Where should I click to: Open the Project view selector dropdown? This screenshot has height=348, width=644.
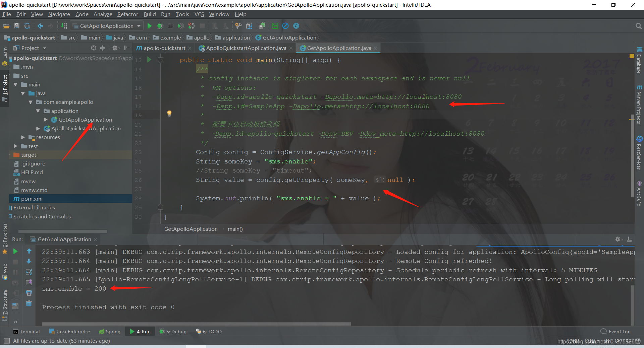click(x=30, y=48)
